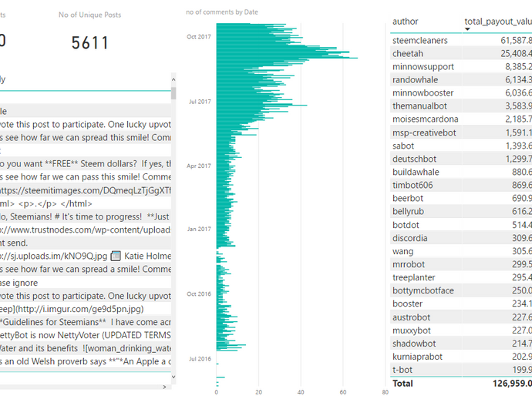Click the payout value 25,408 cell

pos(516,54)
